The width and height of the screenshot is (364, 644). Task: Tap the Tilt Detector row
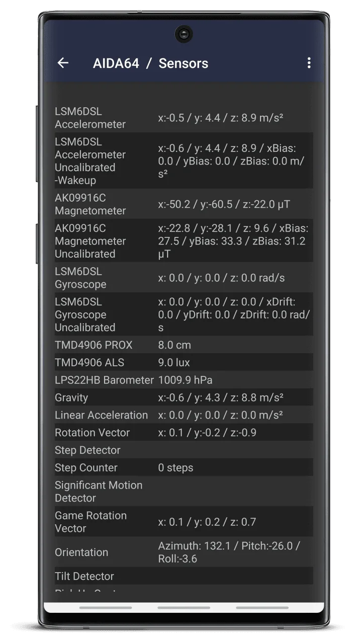coord(184,576)
